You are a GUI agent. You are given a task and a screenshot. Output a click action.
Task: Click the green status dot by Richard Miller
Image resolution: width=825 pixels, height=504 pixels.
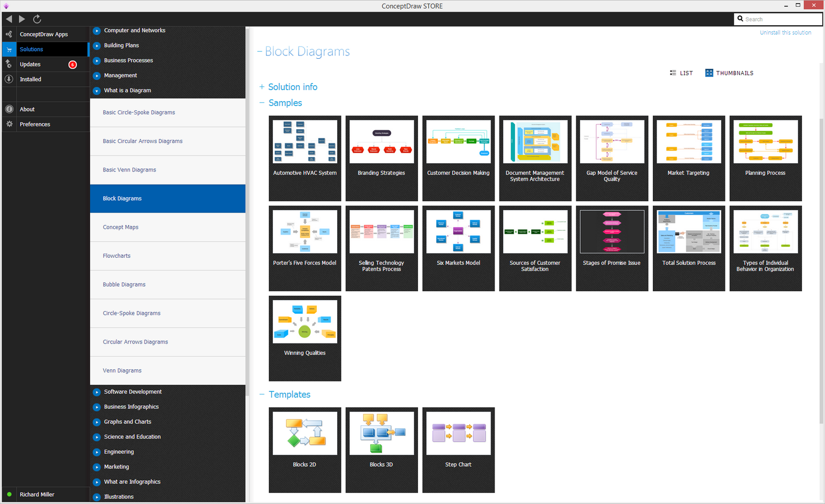(x=9, y=494)
